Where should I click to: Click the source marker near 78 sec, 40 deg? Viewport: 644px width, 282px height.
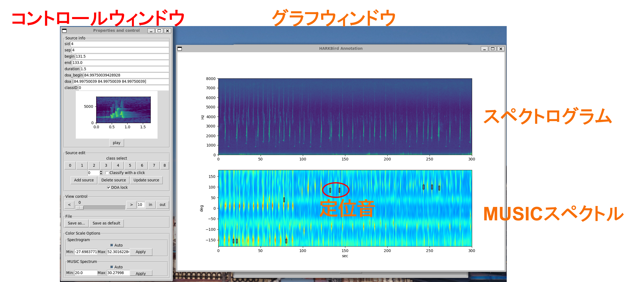pyautogui.click(x=284, y=200)
